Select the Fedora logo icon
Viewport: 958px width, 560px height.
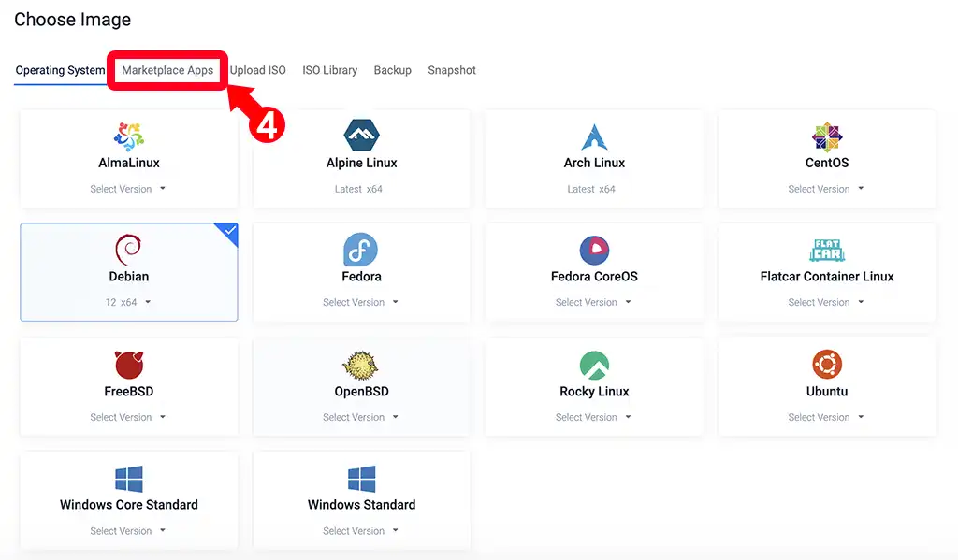pos(360,250)
